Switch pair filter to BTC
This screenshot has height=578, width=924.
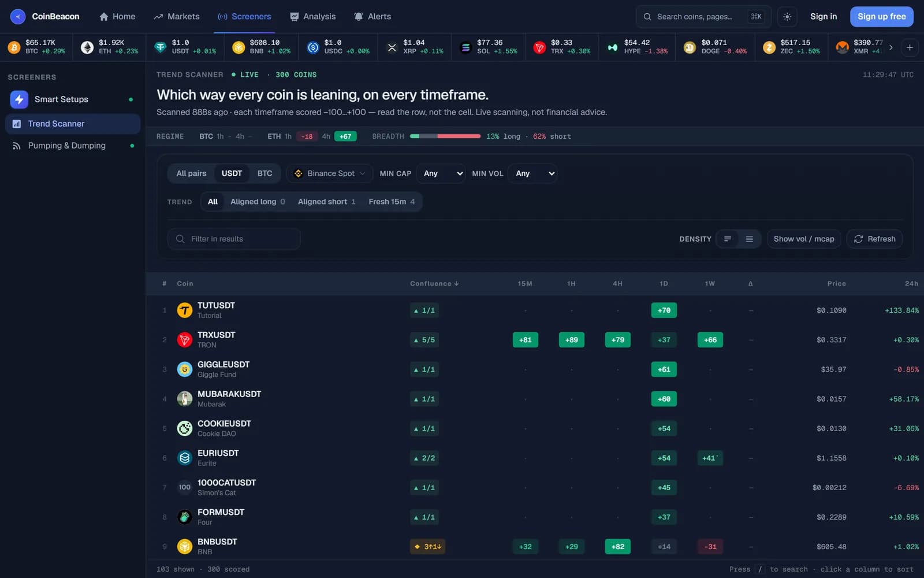click(264, 173)
